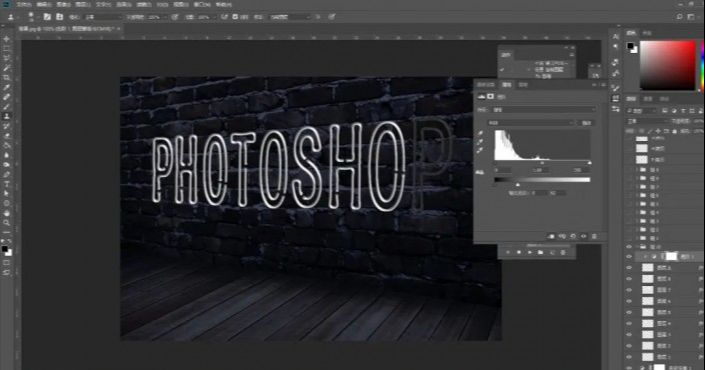This screenshot has width=705, height=370.
Task: Toggle pressure-for-opacity icon in options bar
Action: (174, 17)
